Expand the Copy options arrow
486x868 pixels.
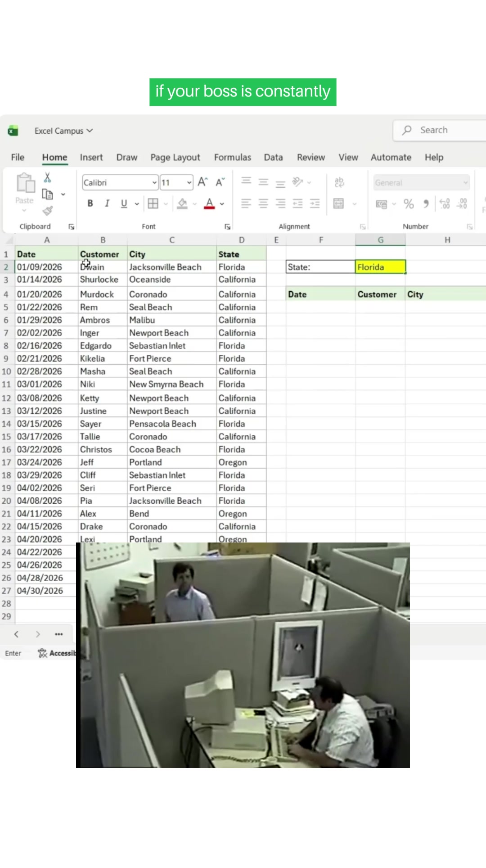(63, 194)
